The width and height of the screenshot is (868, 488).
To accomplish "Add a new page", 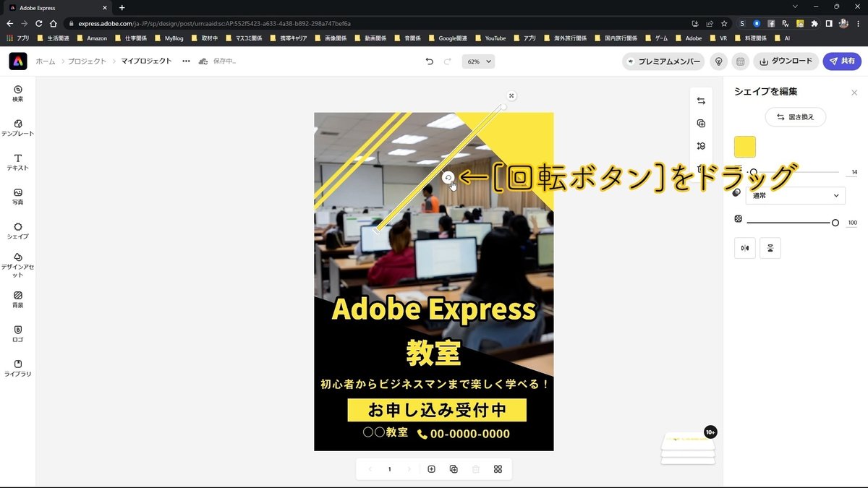I will pyautogui.click(x=431, y=469).
